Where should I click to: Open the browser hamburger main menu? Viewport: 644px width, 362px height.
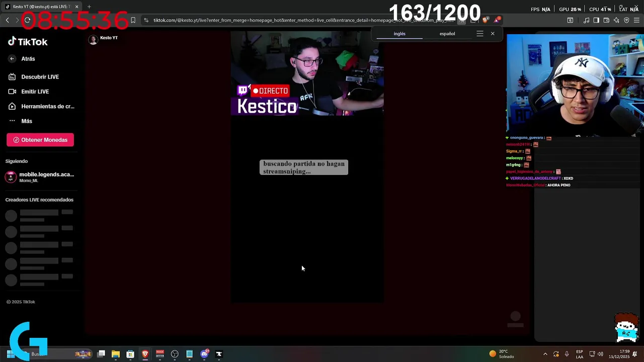(636, 20)
